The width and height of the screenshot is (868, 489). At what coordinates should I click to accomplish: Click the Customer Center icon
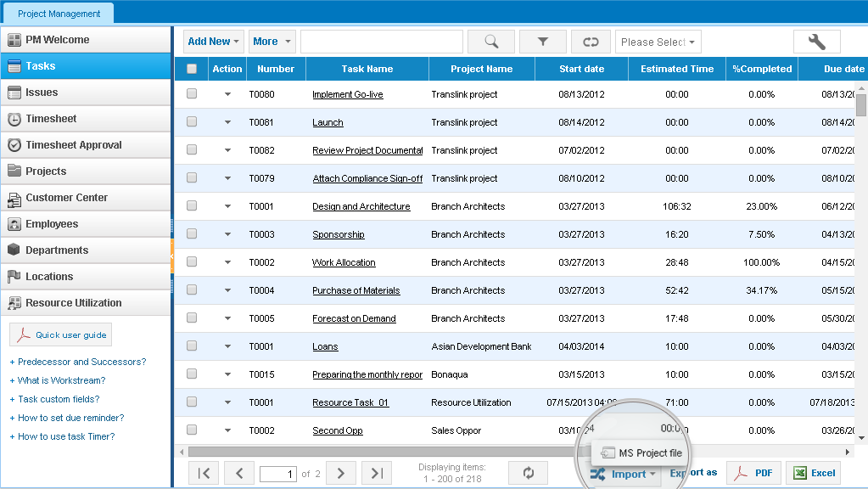click(14, 199)
